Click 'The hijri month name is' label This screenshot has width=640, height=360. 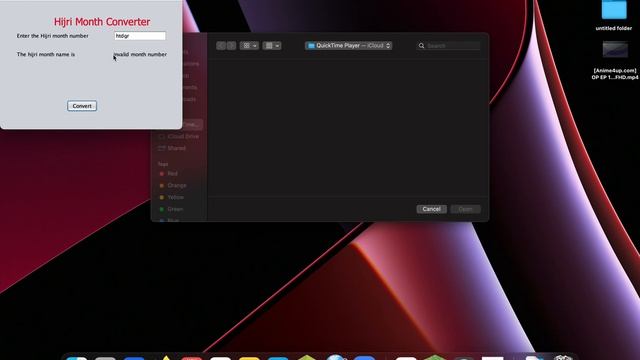(x=46, y=54)
